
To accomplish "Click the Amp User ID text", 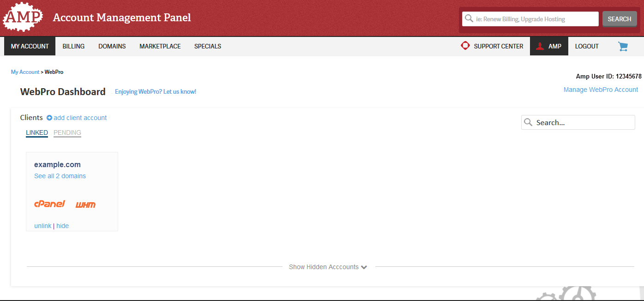I will tap(609, 76).
